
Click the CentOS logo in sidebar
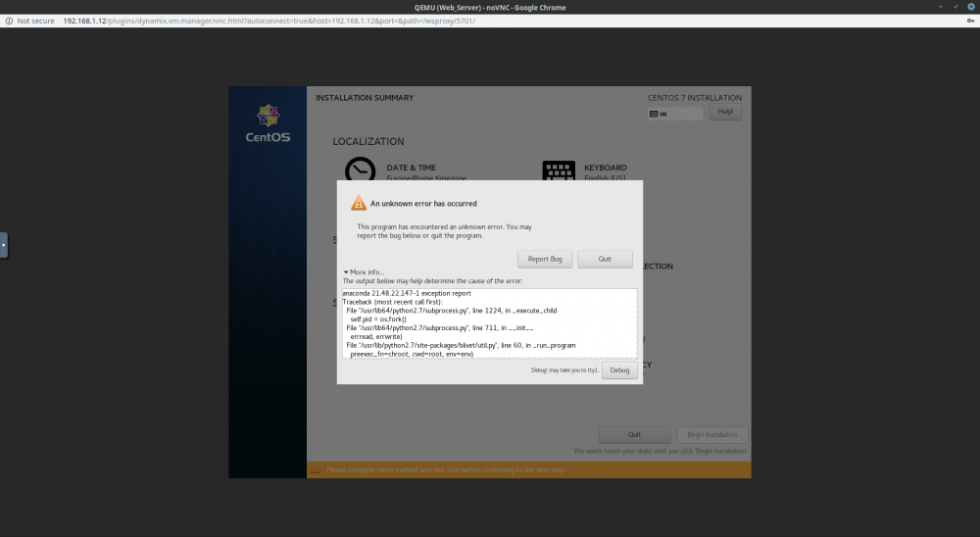tap(268, 123)
